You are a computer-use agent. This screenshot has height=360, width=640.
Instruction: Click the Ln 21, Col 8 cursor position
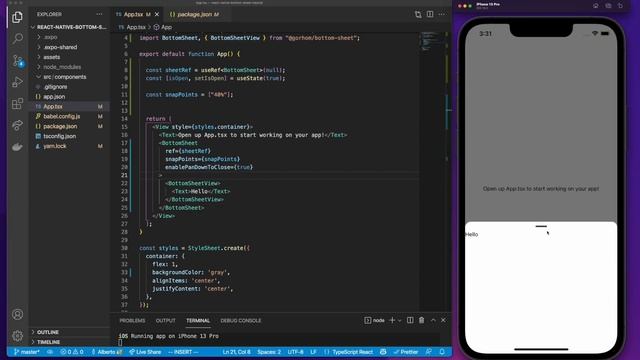point(237,352)
